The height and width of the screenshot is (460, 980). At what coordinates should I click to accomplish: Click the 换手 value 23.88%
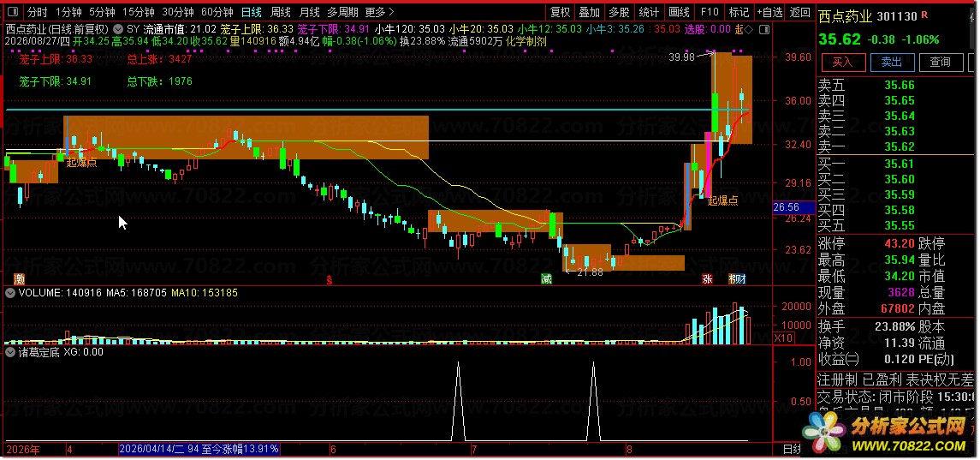(x=894, y=326)
